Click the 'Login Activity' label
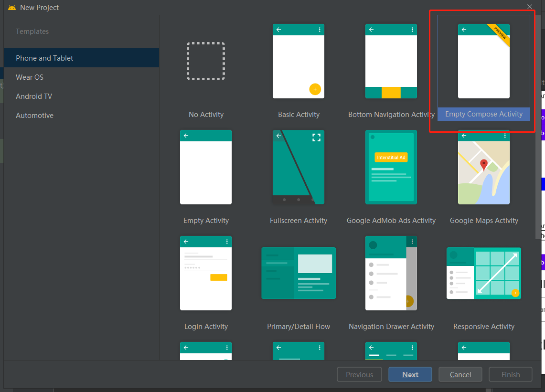The image size is (545, 392). [x=206, y=326]
